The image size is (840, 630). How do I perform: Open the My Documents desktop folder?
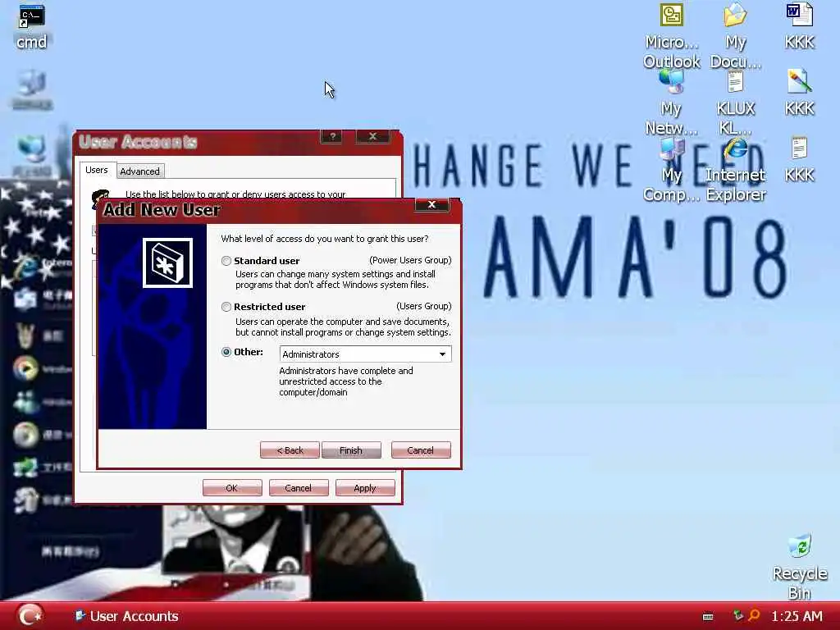[736, 36]
